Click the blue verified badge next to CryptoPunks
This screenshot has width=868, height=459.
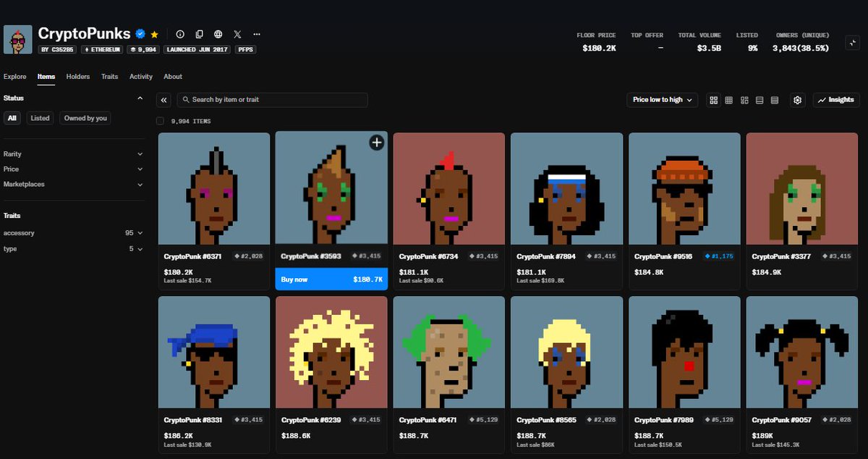tap(141, 34)
